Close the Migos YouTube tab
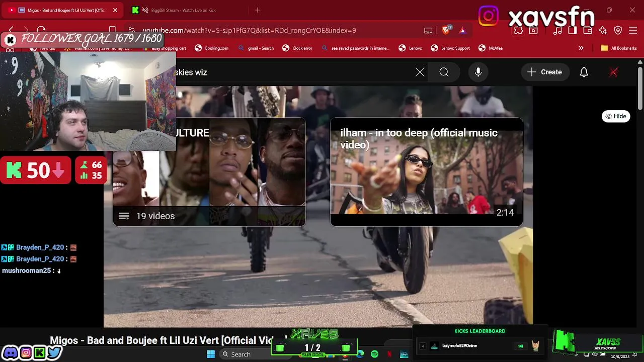644x362 pixels. pyautogui.click(x=115, y=10)
